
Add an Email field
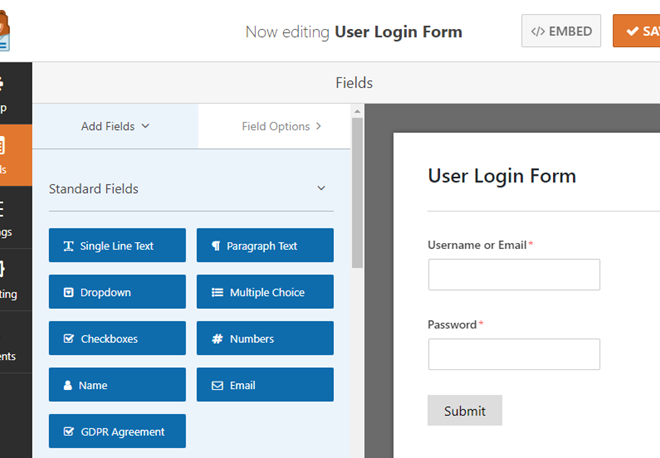tap(265, 384)
